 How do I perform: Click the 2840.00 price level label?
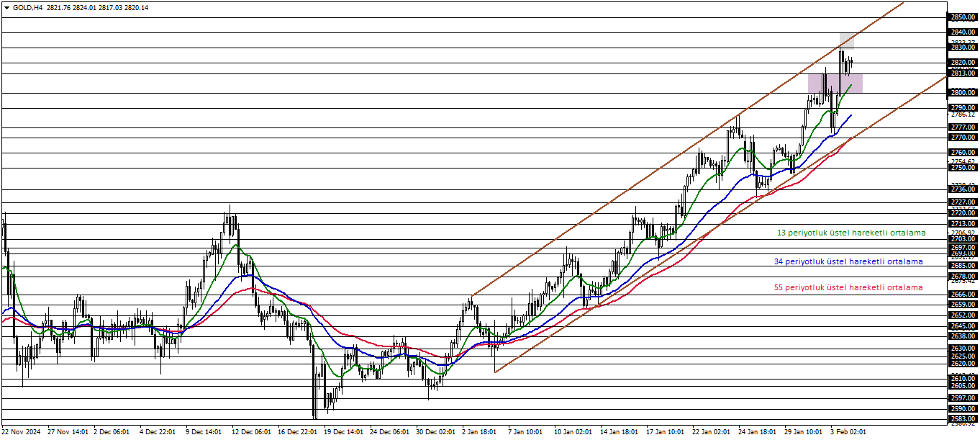coord(963,32)
